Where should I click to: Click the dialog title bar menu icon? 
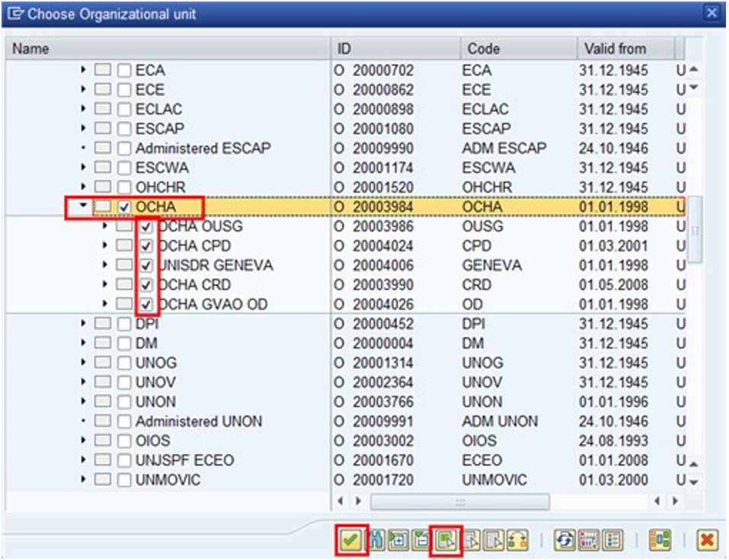click(15, 14)
